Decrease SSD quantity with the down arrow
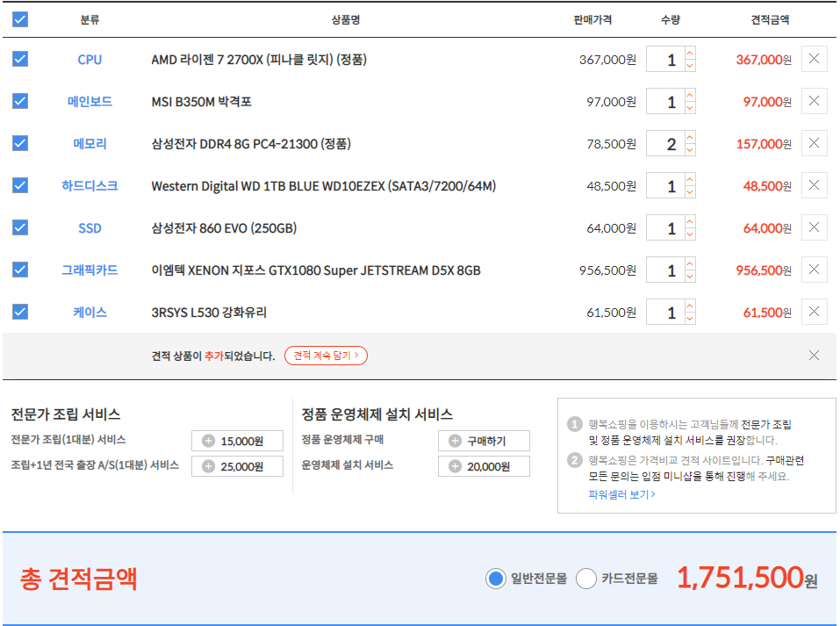840x626 pixels. coord(690,234)
